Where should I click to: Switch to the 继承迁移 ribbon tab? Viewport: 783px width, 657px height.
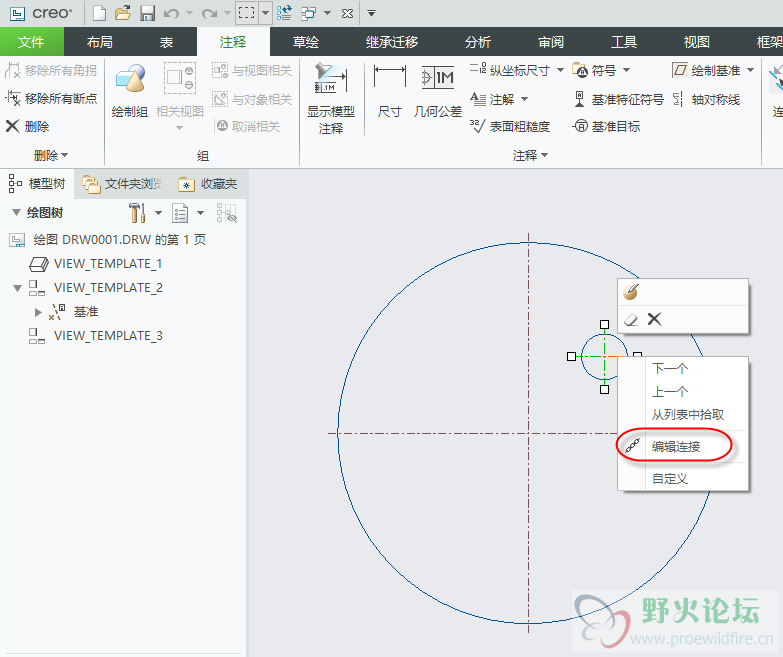[392, 42]
